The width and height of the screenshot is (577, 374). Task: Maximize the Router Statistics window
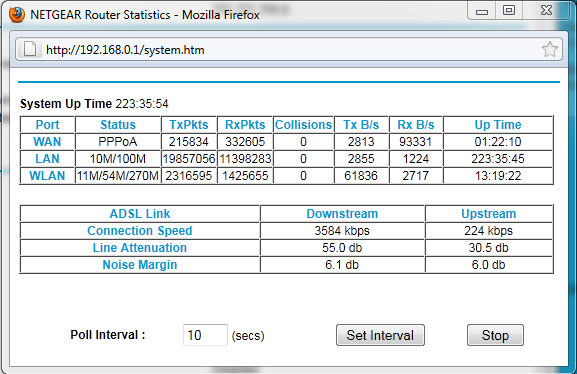pyautogui.click(x=509, y=10)
